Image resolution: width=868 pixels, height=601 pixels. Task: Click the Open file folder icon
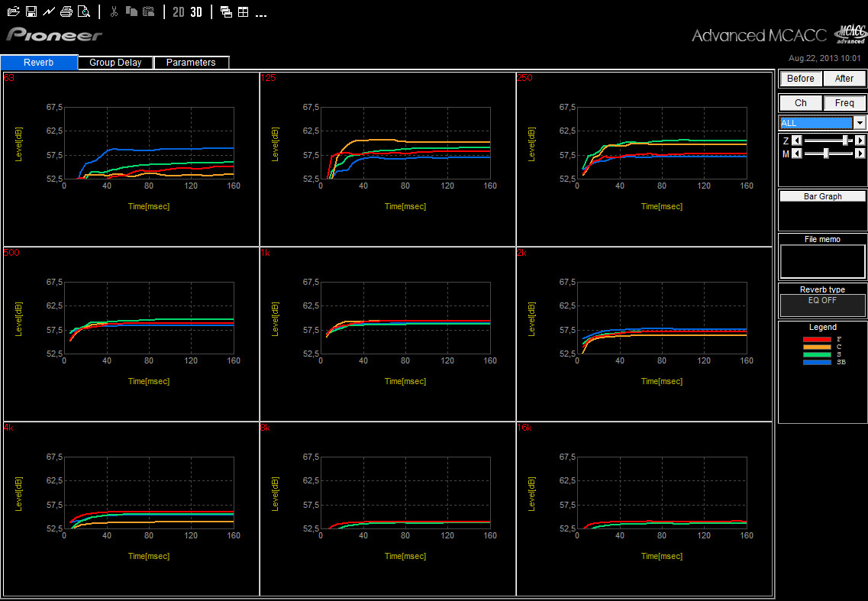tap(13, 11)
